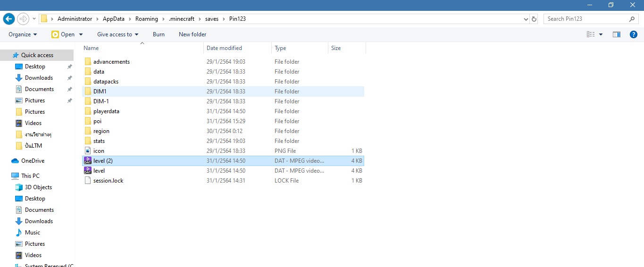Open pinned Desktop under Quick access

click(x=35, y=67)
